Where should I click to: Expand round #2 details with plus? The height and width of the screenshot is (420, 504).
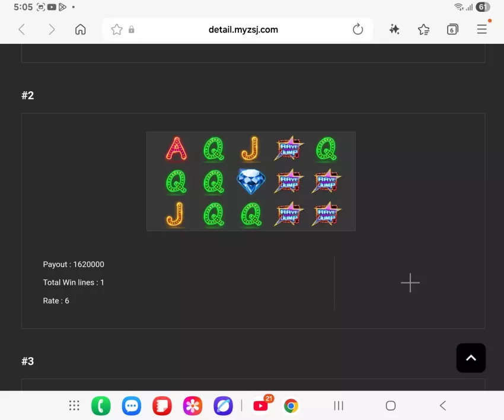click(410, 283)
